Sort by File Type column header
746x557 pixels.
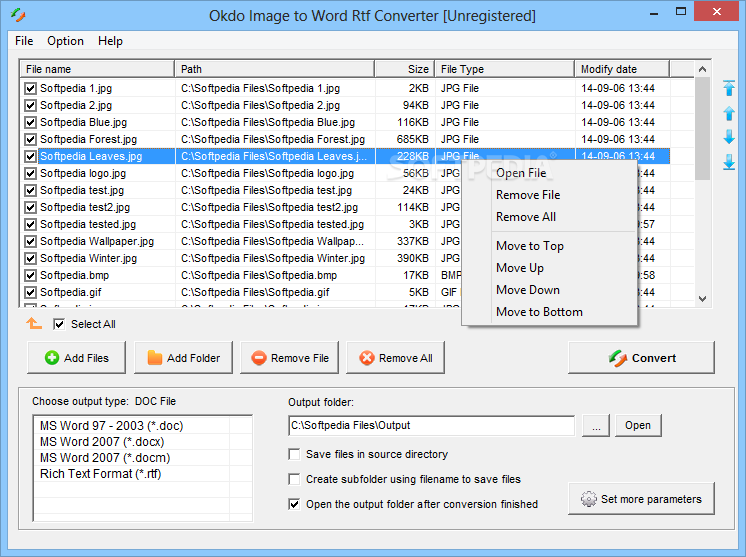click(x=505, y=69)
